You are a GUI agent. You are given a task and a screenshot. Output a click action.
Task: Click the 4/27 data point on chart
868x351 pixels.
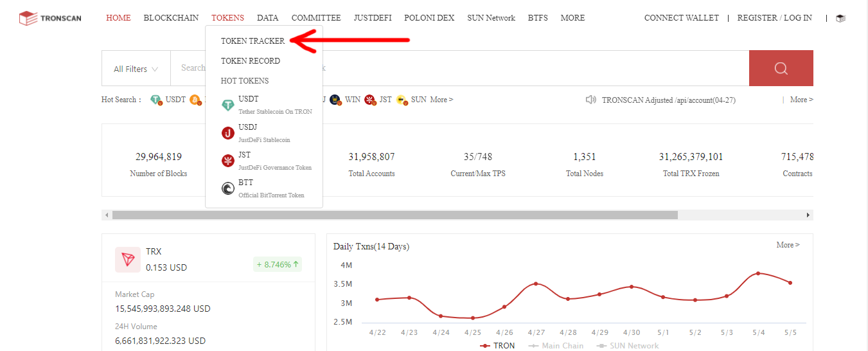coord(536,283)
